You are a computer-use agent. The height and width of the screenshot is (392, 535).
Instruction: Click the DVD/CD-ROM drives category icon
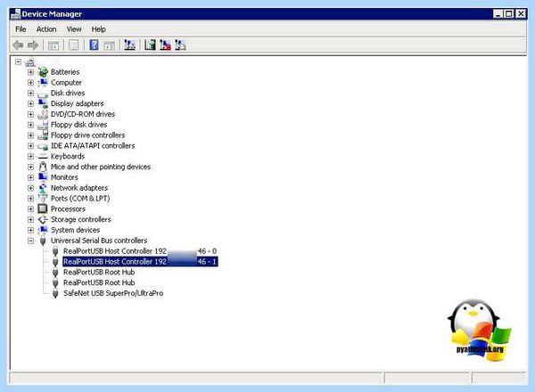[43, 114]
